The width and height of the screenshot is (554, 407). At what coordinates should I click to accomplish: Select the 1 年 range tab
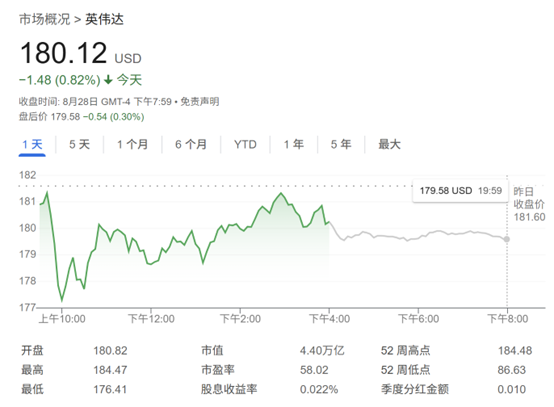pyautogui.click(x=294, y=144)
